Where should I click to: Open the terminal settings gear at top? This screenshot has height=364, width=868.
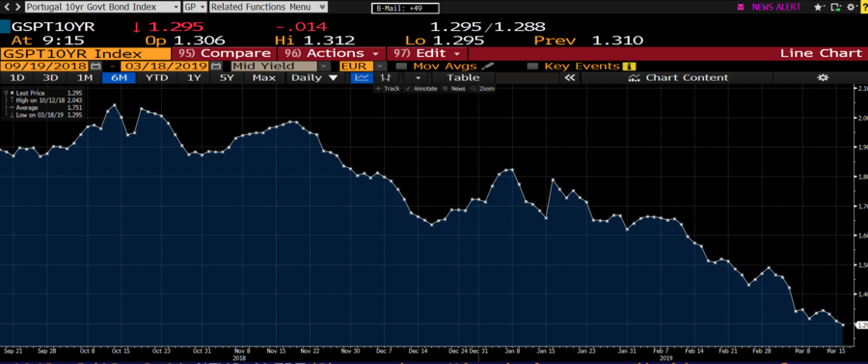(852, 7)
